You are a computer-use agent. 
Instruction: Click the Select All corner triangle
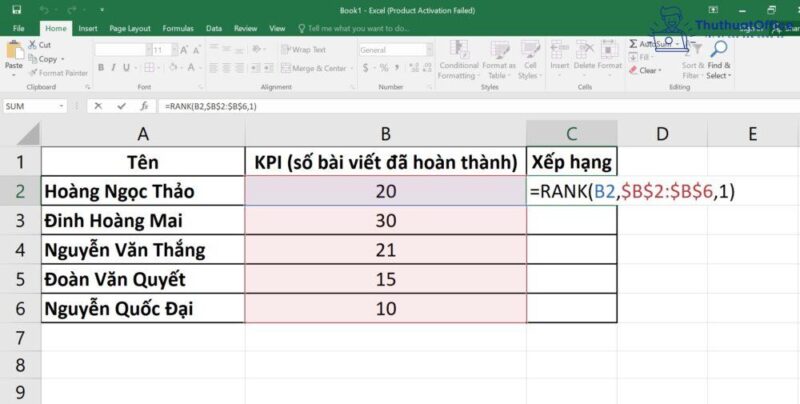[29, 134]
